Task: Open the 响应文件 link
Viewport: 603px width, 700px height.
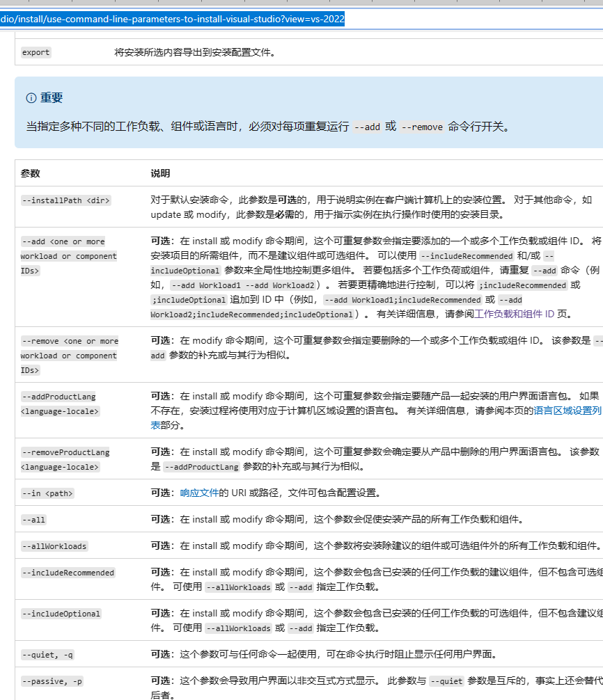Action: (199, 493)
